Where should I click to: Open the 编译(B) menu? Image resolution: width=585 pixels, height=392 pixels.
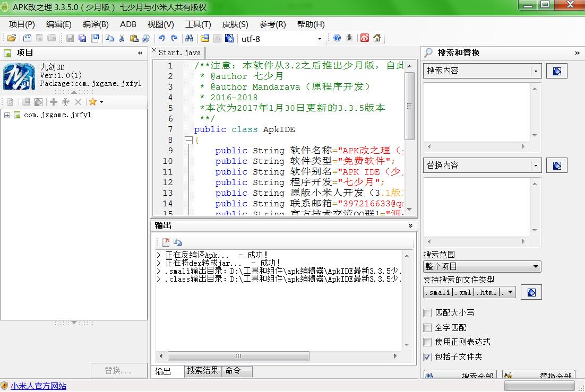pos(96,24)
